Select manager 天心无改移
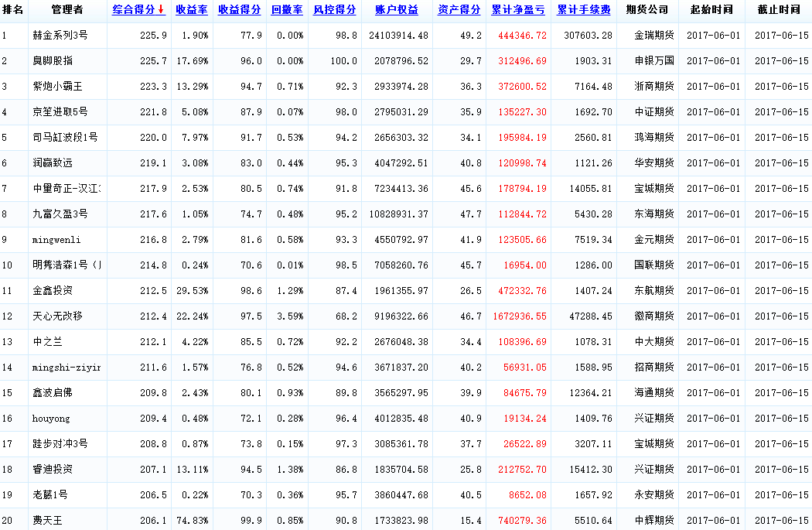The width and height of the screenshot is (812, 530). point(57,316)
